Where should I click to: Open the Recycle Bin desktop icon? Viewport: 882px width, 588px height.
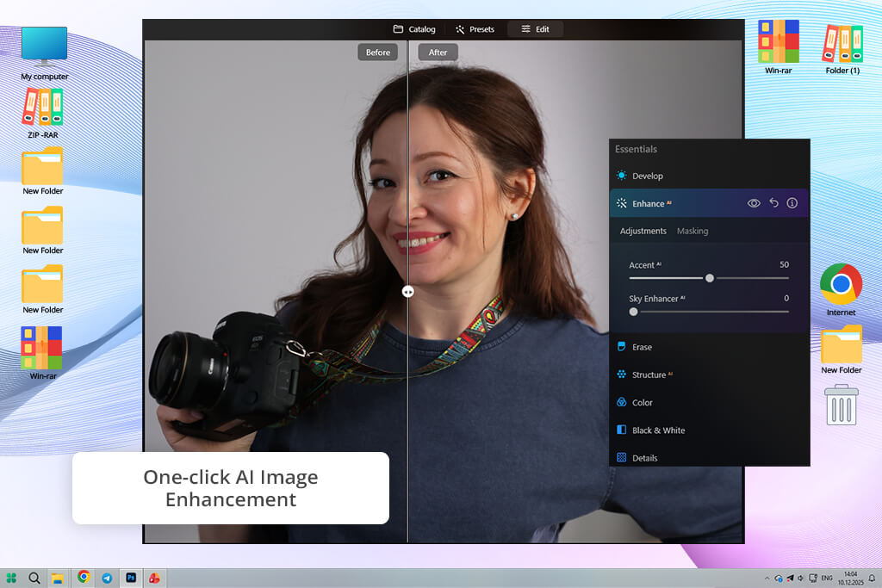pos(841,404)
